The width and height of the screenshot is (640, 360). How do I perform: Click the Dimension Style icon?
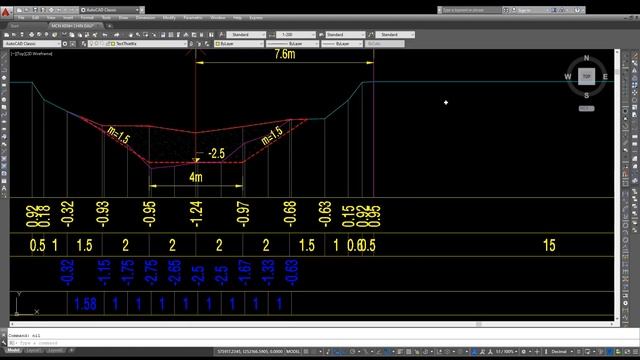[x=271, y=35]
